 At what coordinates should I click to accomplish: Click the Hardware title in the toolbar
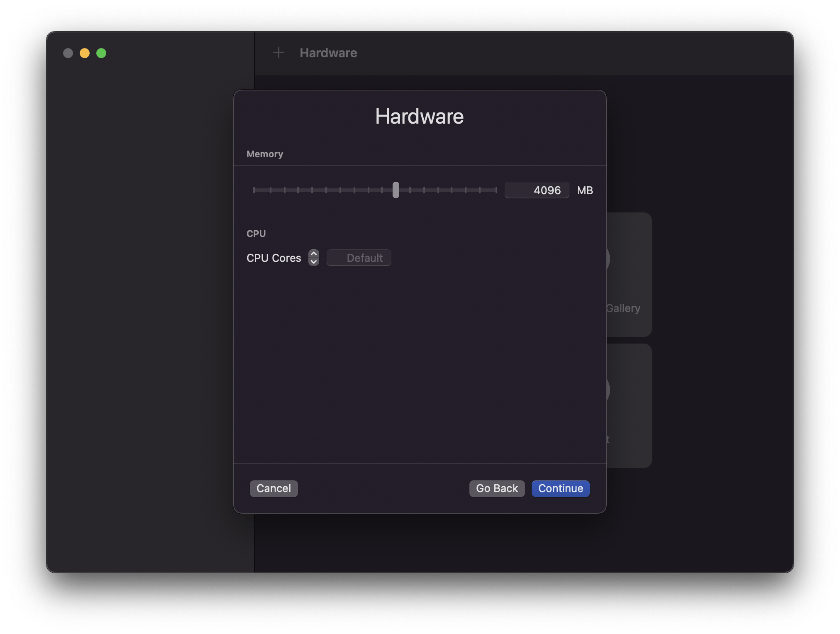(328, 53)
